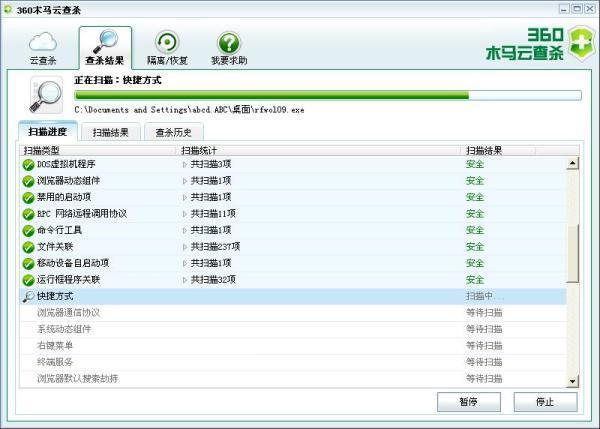Click the rfwol09.exe scanned file path
The image size is (600, 429).
click(x=189, y=110)
